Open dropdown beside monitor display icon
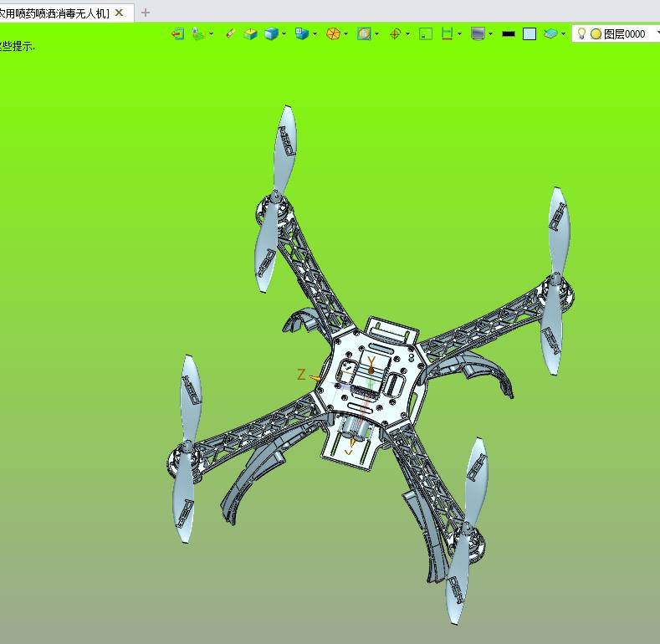 491,33
